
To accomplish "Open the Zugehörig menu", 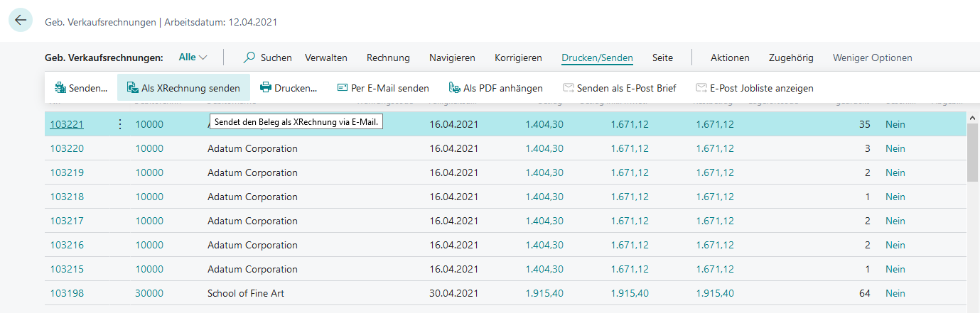I will click(x=791, y=57).
